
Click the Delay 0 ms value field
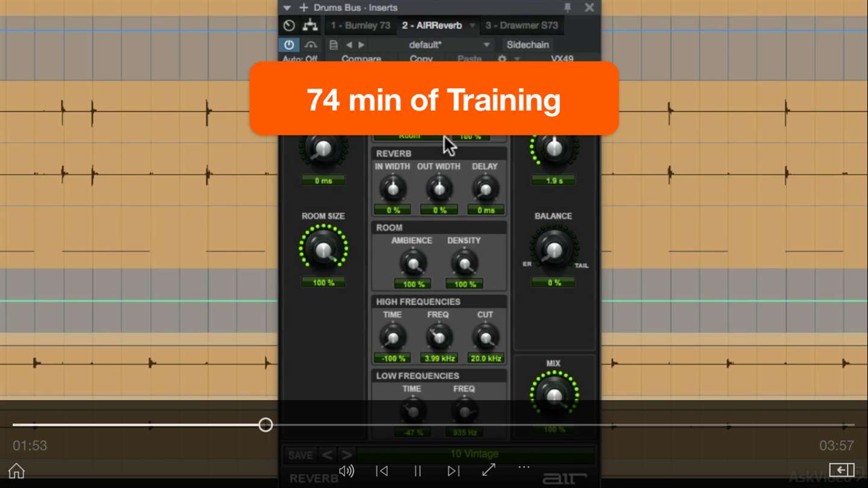(486, 210)
